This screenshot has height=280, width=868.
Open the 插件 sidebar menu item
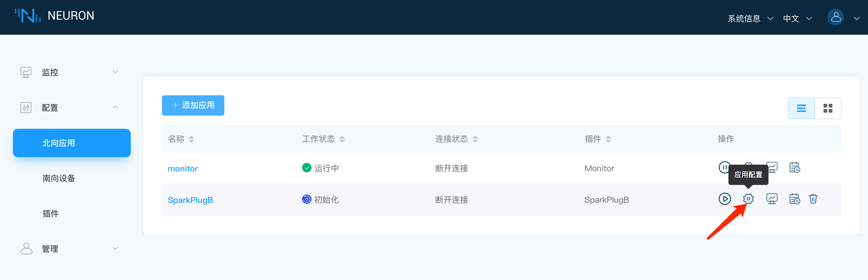(51, 214)
